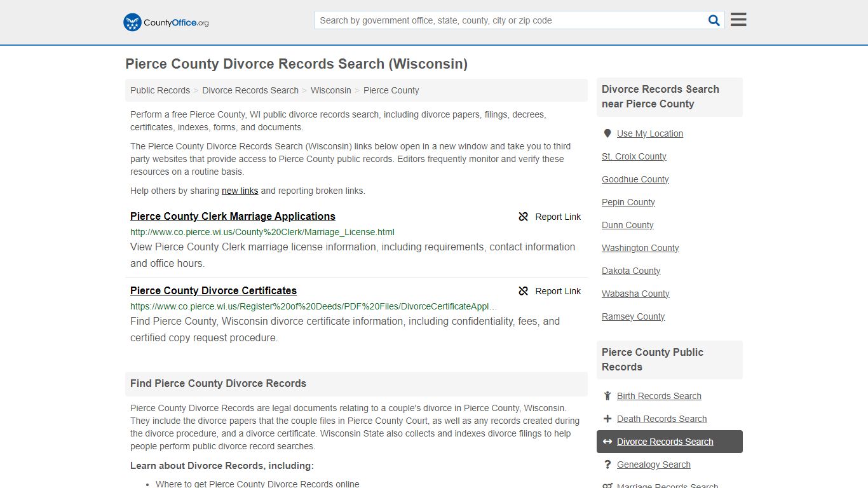Click the 'Find Pierce County Divorce Records' heading
Image resolution: width=868 pixels, height=488 pixels.
(218, 383)
